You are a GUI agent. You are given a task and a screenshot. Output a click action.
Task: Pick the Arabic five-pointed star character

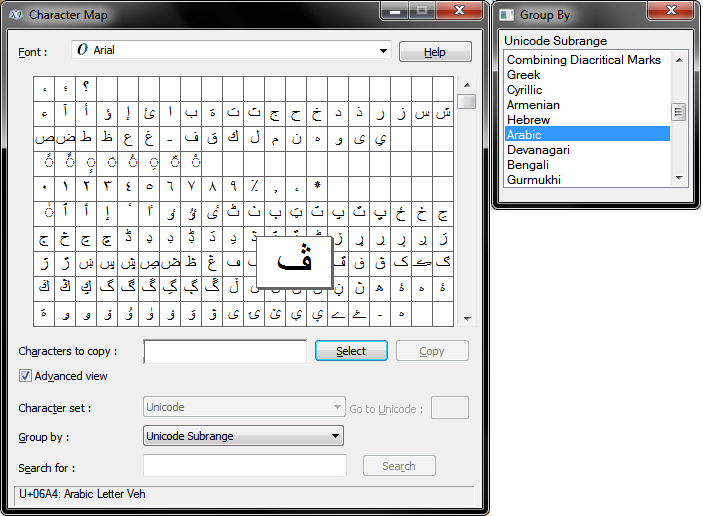click(317, 188)
